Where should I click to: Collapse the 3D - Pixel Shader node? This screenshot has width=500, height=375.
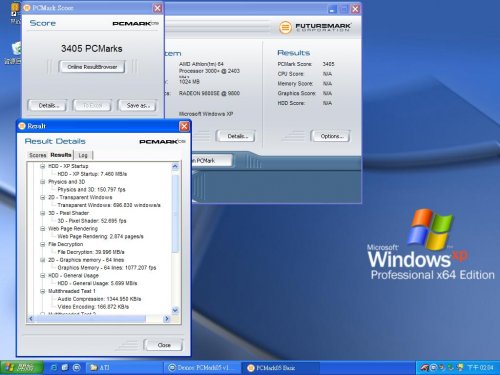click(x=43, y=213)
